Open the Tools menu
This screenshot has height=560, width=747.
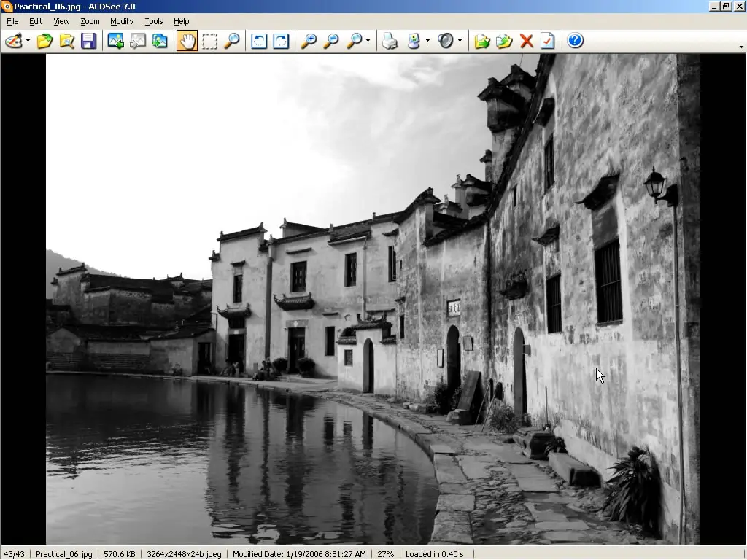pyautogui.click(x=153, y=21)
